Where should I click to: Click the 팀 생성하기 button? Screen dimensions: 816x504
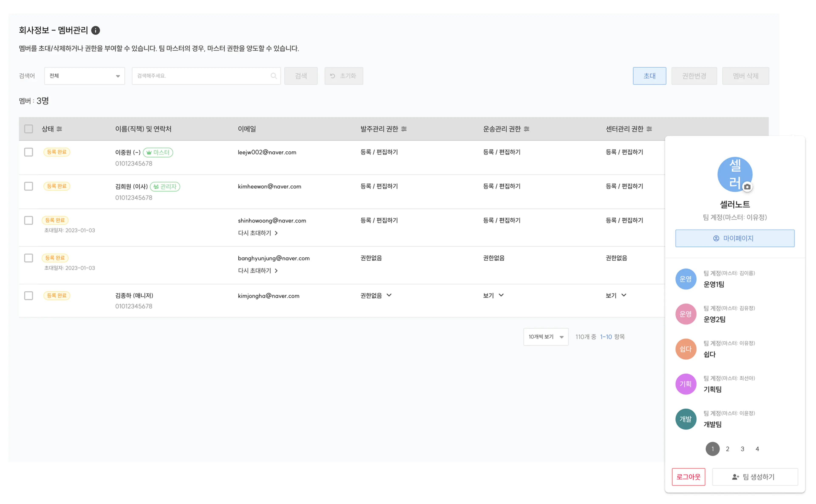click(755, 477)
